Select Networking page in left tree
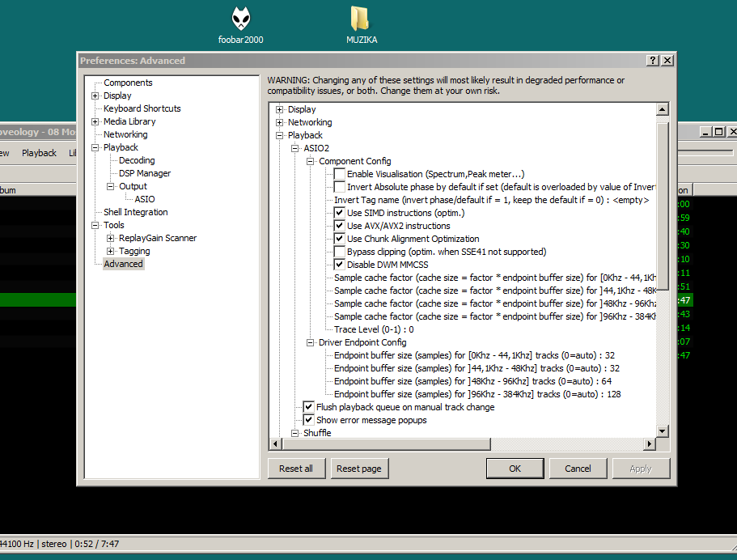 pyautogui.click(x=125, y=134)
